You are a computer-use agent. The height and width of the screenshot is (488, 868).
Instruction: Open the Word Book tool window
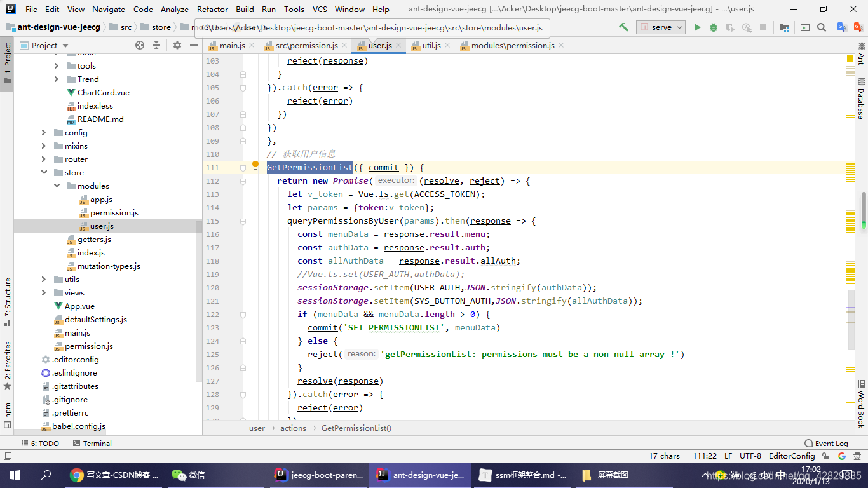pyautogui.click(x=862, y=404)
